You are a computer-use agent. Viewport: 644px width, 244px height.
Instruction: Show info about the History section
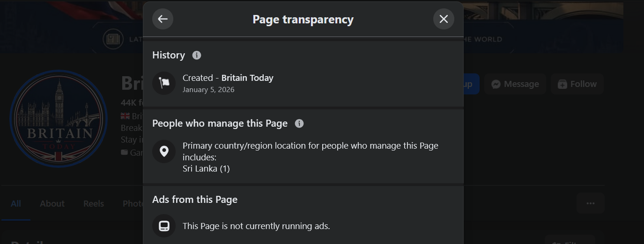tap(197, 55)
